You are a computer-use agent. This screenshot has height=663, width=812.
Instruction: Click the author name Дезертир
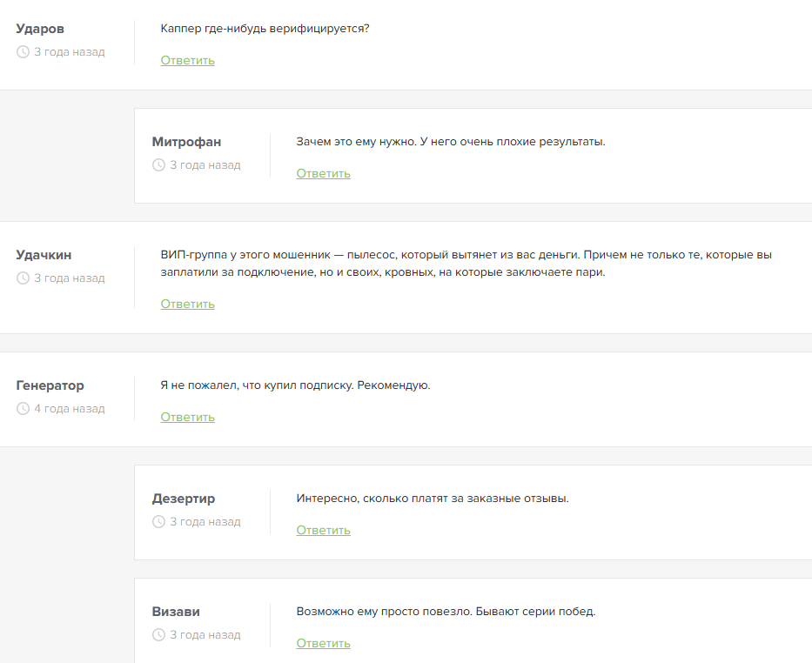tap(183, 499)
